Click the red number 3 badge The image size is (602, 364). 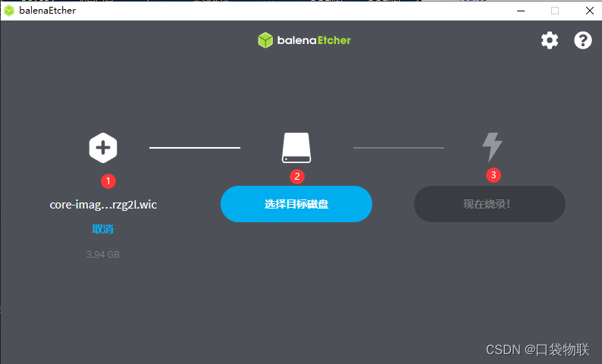(494, 175)
